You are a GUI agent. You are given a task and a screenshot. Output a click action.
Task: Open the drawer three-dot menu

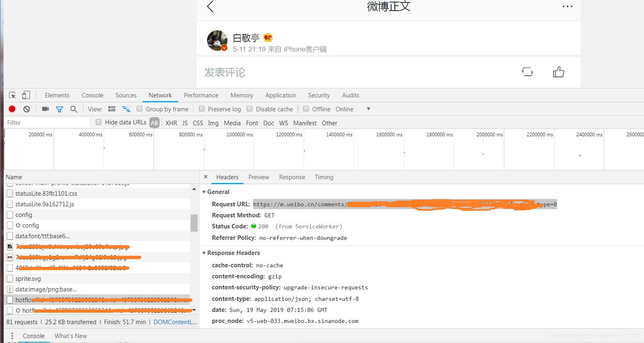point(12,336)
